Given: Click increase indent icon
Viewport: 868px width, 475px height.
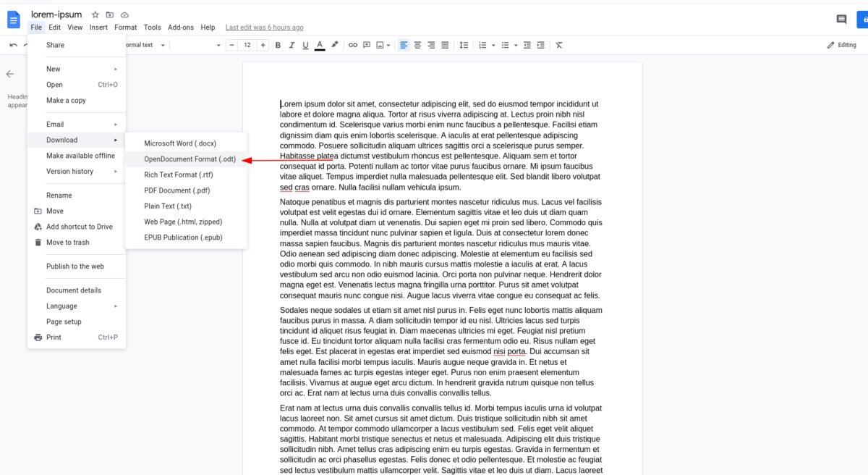Looking at the screenshot, I should tap(541, 45).
